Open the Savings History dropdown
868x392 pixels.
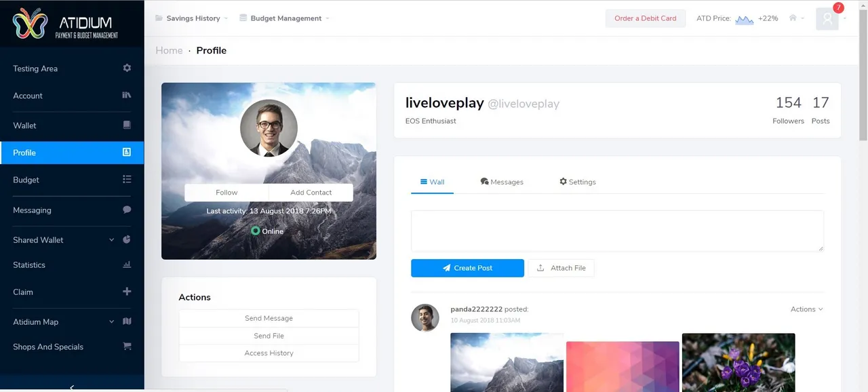click(192, 18)
